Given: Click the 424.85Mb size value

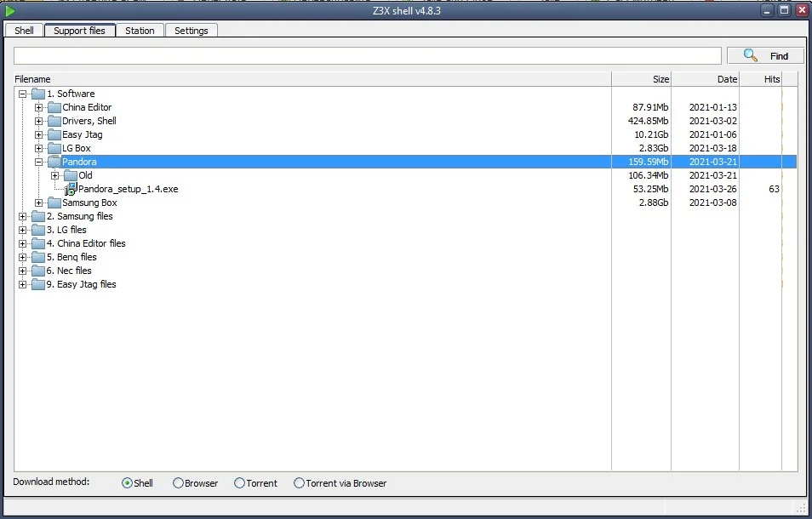Looking at the screenshot, I should [x=648, y=121].
